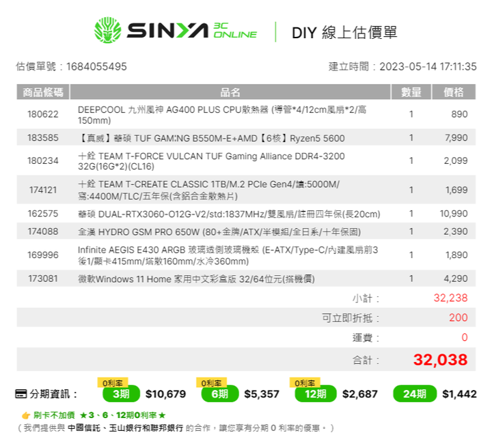Screen dimensions: 492x448
Task: Select the 24期 installment badge
Action: pos(415,394)
